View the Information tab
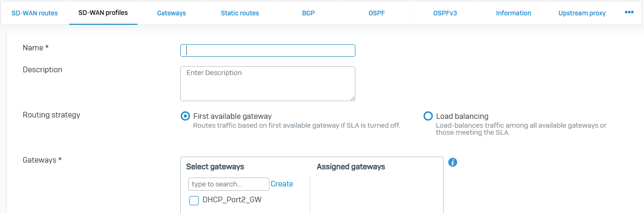 click(x=513, y=13)
